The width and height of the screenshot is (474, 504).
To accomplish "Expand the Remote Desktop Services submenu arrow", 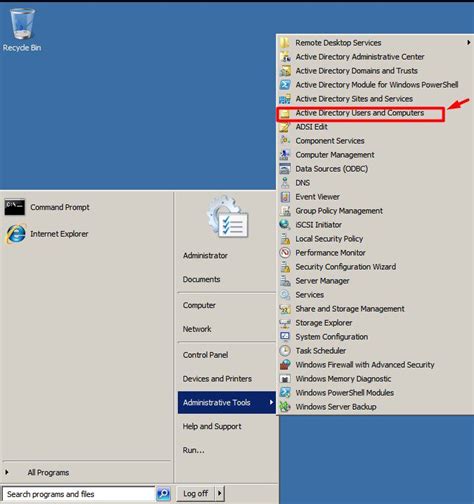I will tap(468, 43).
